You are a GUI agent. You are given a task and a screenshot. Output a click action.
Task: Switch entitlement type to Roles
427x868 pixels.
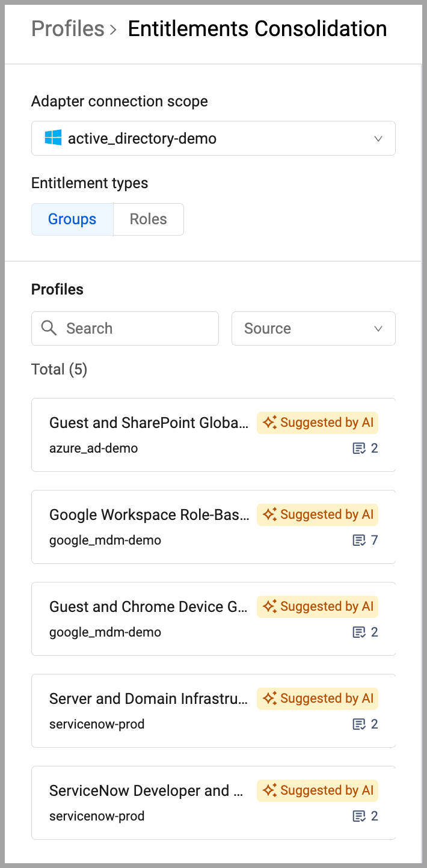tap(149, 219)
